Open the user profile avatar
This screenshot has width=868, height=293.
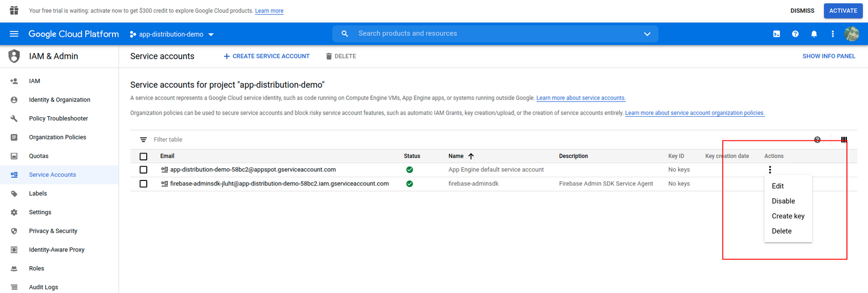pos(852,34)
